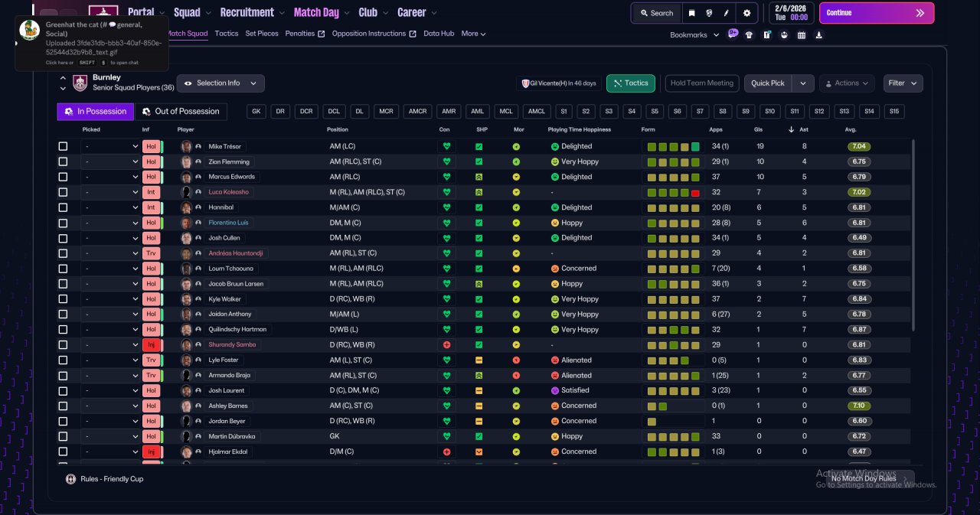Open the settings gear icon
Image resolution: width=980 pixels, height=515 pixels.
(746, 13)
